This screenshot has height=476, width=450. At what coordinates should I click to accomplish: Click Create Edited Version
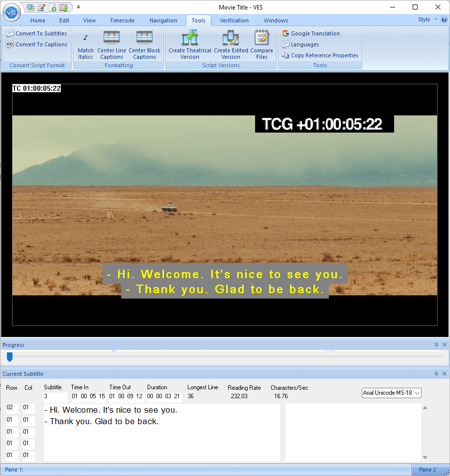point(231,45)
